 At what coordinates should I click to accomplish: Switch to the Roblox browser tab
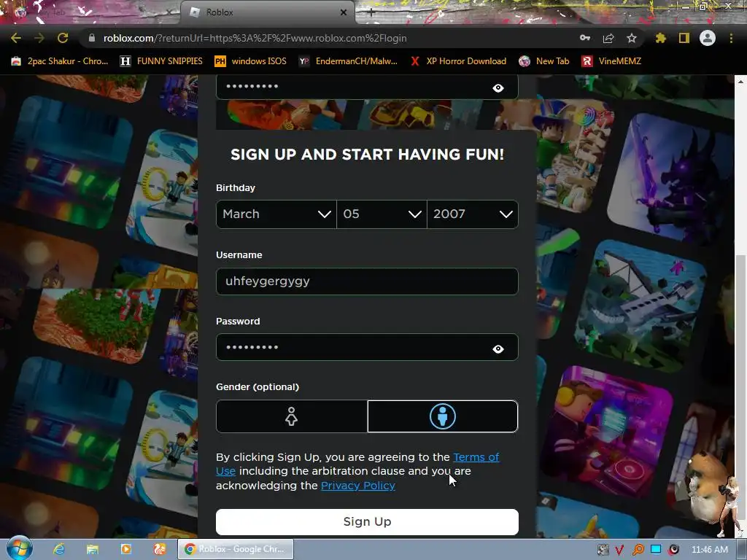pos(268,12)
